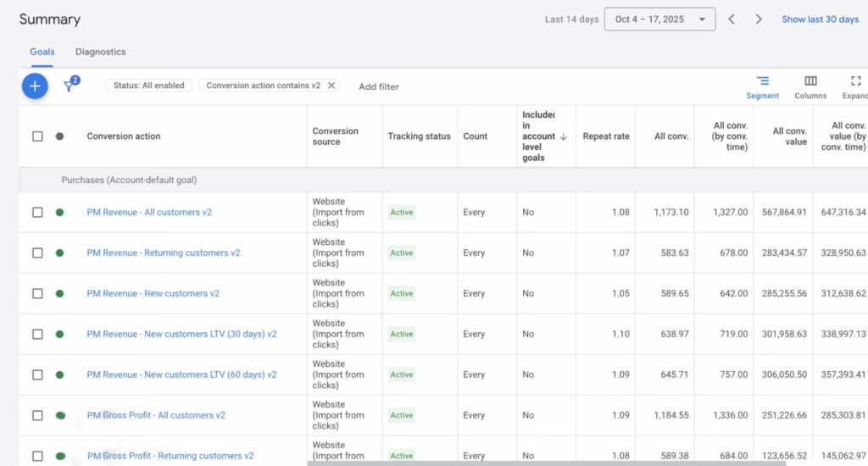This screenshot has width=868, height=466.
Task: Go to next date range arrow
Action: click(759, 19)
